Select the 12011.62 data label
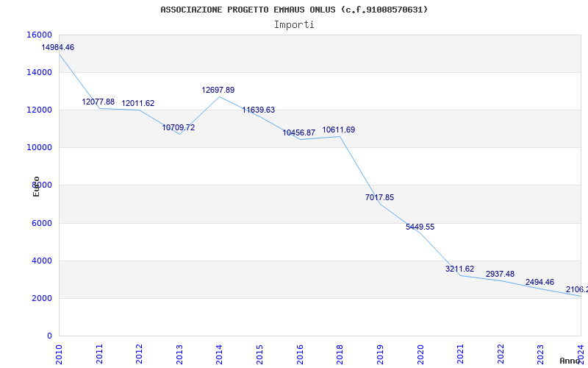Viewport: 588px width, 368px height. click(138, 104)
